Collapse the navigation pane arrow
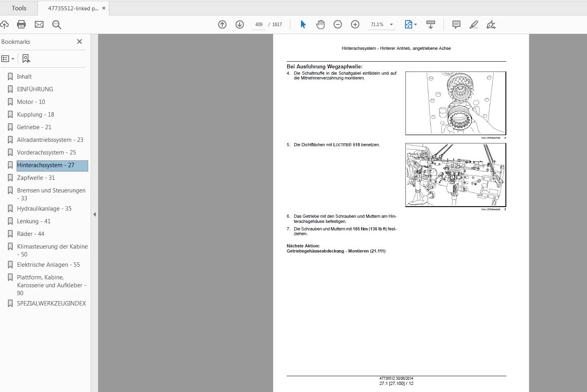Image resolution: width=587 pixels, height=392 pixels. click(x=95, y=214)
